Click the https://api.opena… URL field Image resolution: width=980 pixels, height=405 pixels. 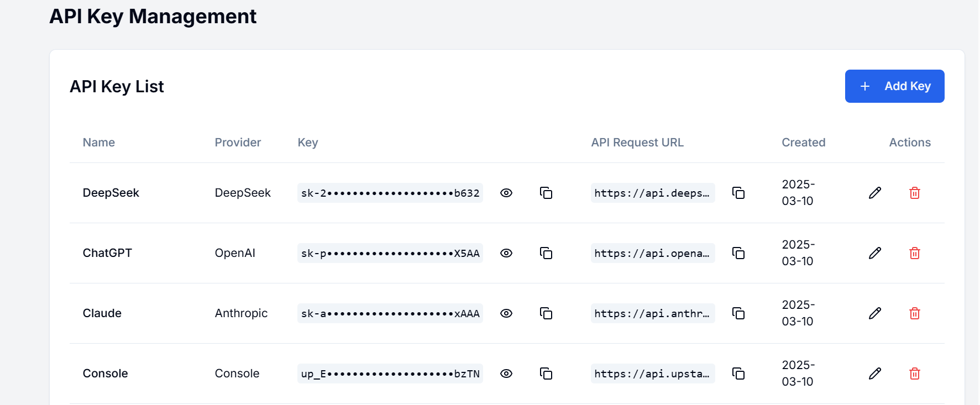click(653, 253)
